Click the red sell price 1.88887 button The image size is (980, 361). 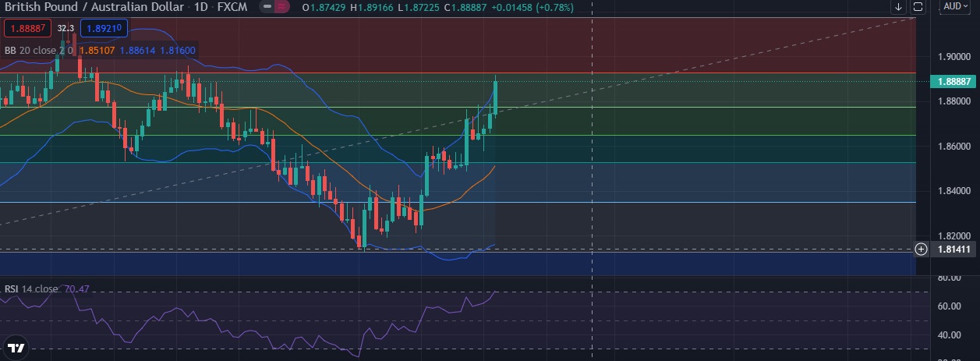27,29
